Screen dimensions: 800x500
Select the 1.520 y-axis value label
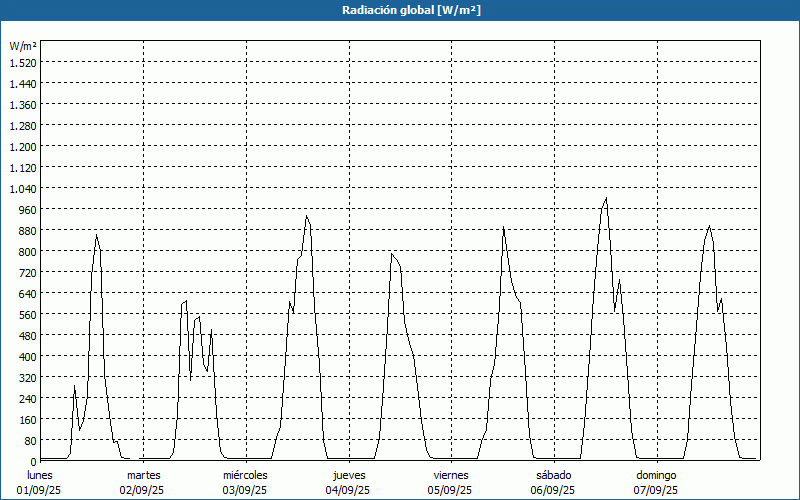coord(22,62)
